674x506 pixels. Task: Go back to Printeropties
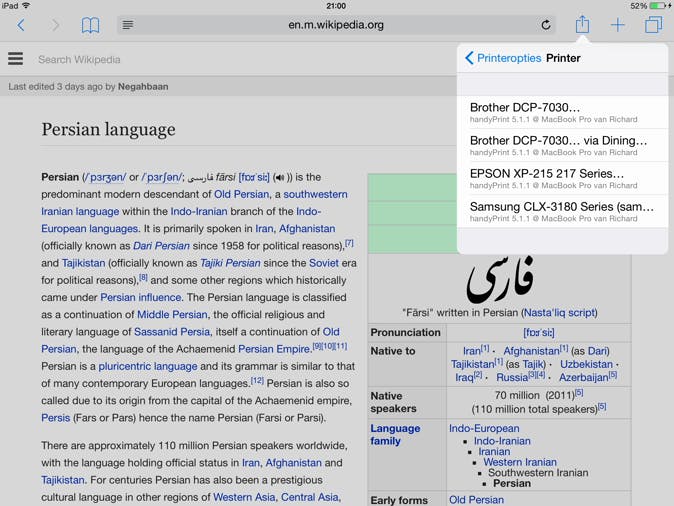(x=503, y=58)
